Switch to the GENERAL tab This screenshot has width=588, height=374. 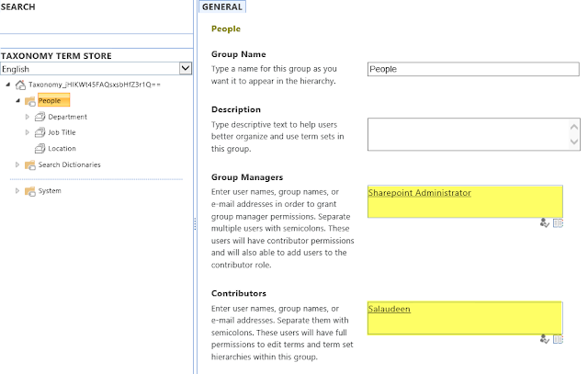222,6
